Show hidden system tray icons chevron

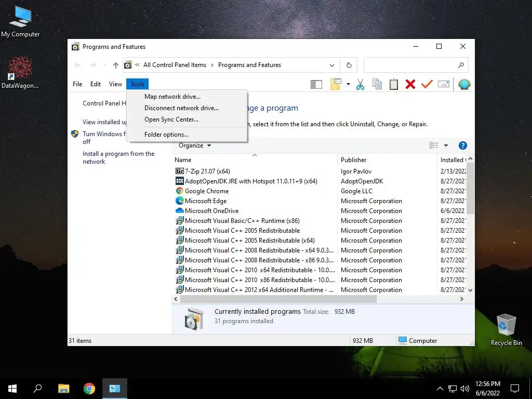440,389
